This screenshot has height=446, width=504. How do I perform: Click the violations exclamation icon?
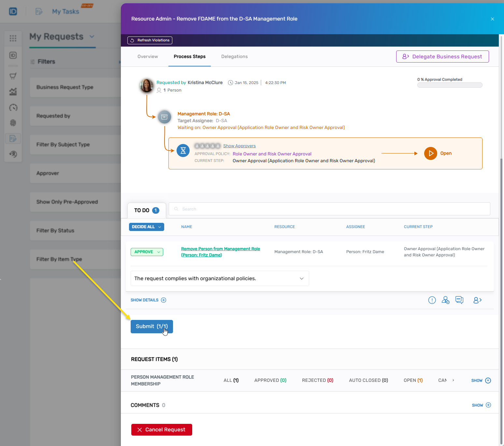[x=432, y=300]
